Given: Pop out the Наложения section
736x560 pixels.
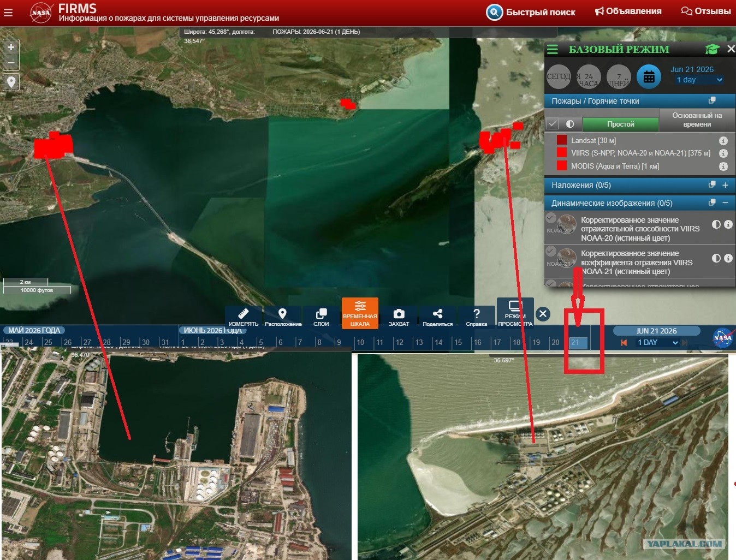Looking at the screenshot, I should coord(712,184).
